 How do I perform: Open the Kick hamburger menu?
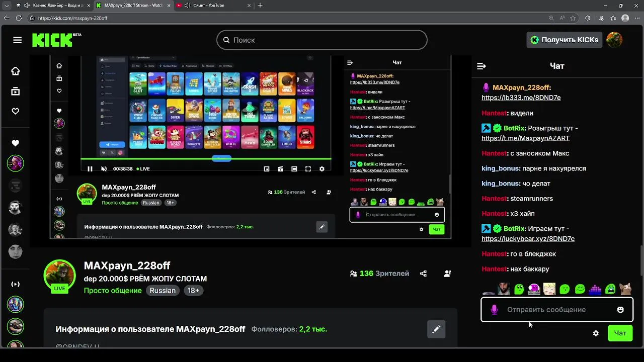pos(18,40)
